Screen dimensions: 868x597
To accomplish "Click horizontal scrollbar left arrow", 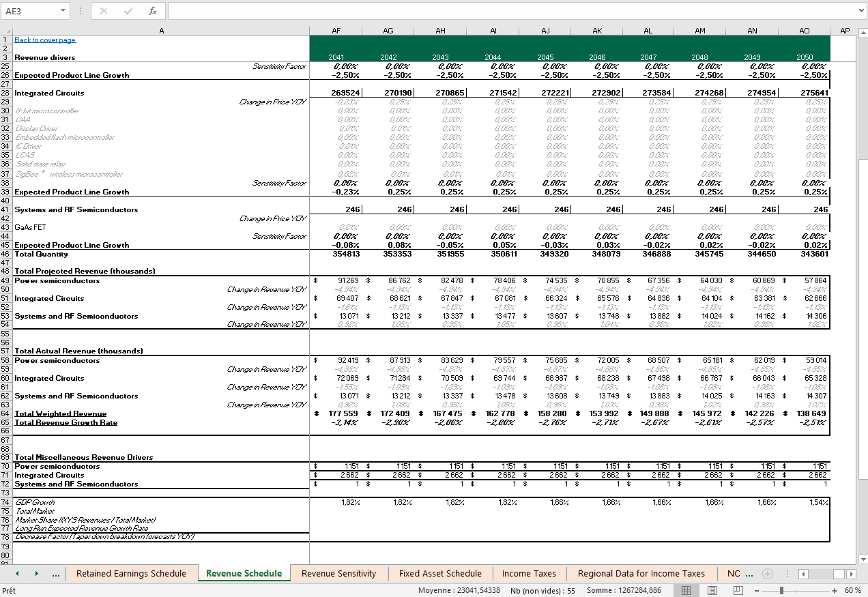I will click(x=803, y=574).
